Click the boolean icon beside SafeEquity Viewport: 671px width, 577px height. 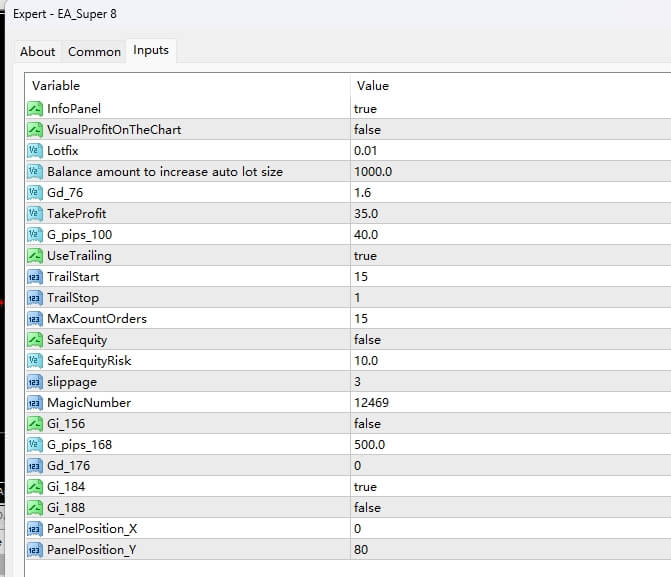[35, 339]
